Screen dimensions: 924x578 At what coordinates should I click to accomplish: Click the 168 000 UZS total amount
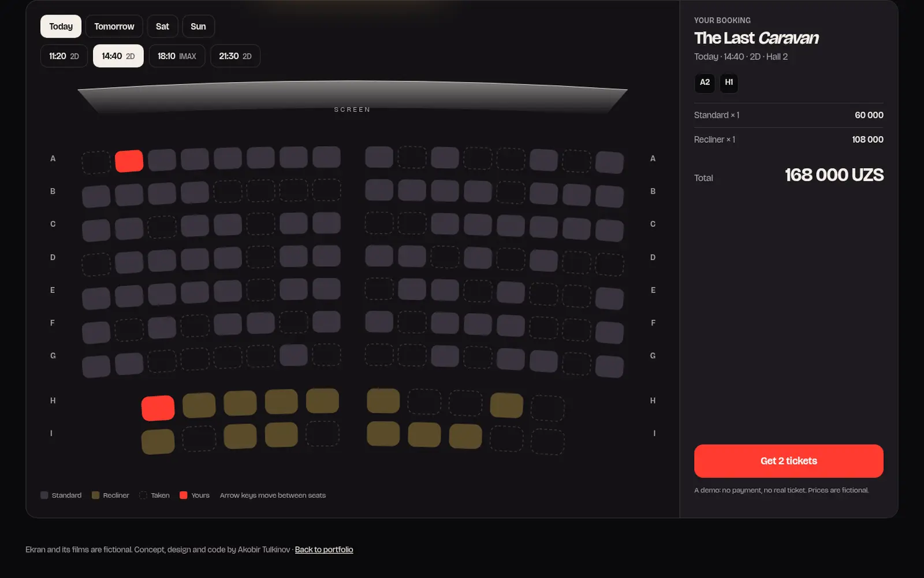click(834, 175)
